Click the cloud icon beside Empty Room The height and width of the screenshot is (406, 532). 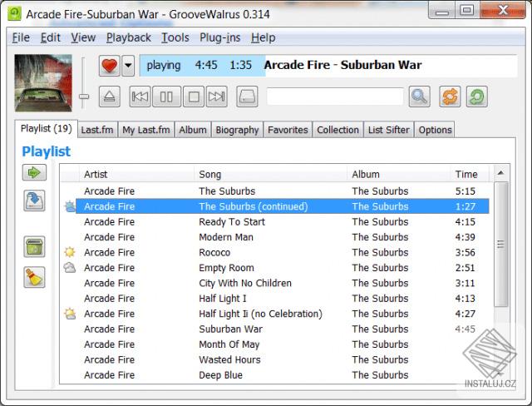[70, 268]
